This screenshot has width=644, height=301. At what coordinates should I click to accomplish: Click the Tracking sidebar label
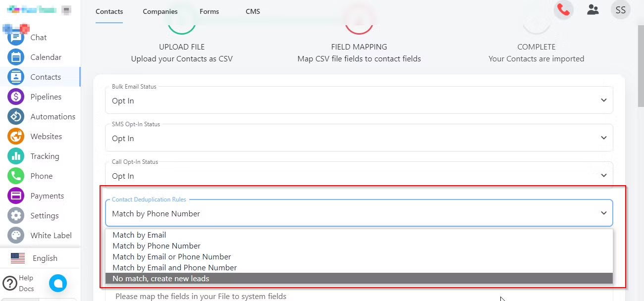[45, 156]
